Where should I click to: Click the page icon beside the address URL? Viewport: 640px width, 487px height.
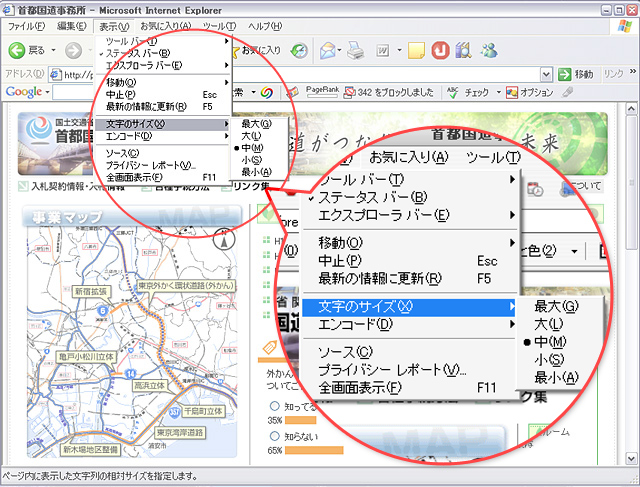[x=56, y=74]
